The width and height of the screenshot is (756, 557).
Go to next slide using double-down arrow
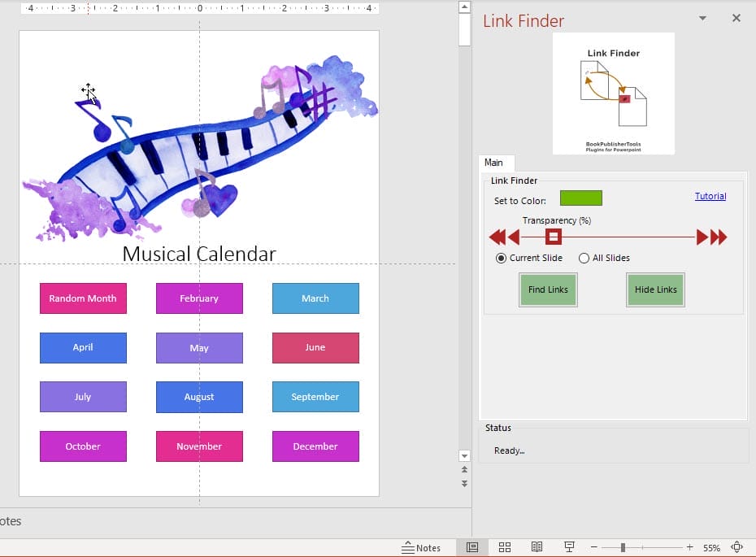click(464, 483)
